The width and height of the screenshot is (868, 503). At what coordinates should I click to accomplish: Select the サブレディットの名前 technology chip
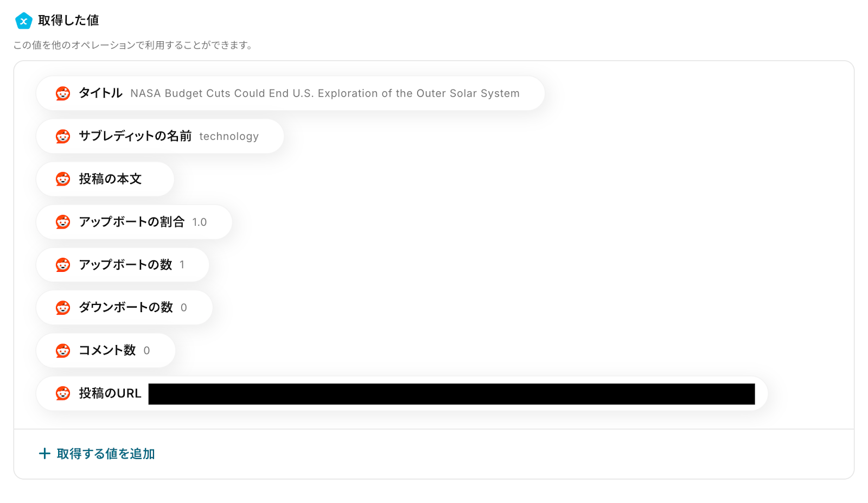click(160, 136)
